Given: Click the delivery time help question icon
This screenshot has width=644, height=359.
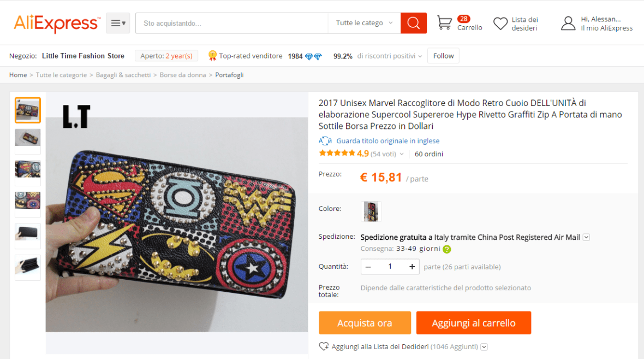Looking at the screenshot, I should tap(446, 249).
